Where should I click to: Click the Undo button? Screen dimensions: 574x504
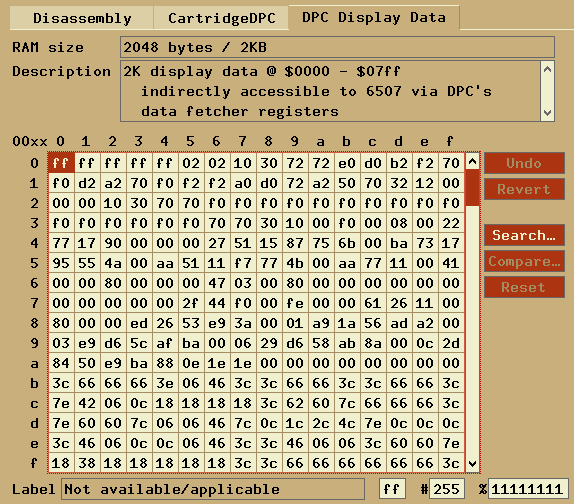click(524, 163)
